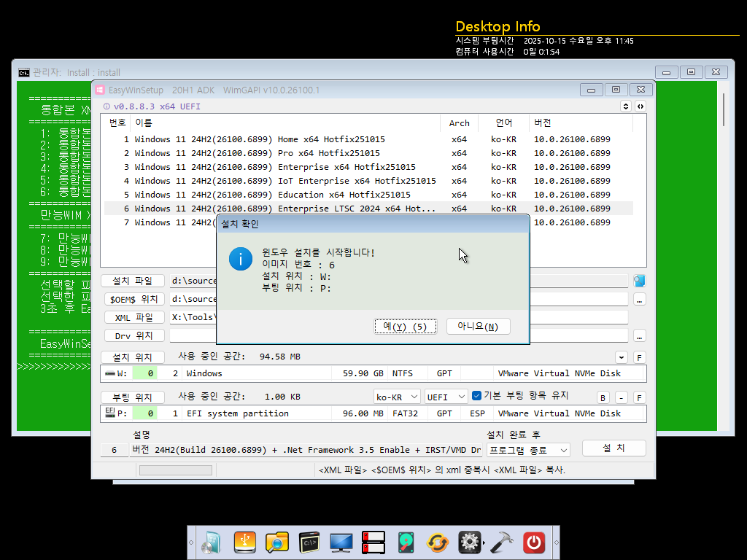This screenshot has height=560, width=747.
Task: Click the browse ... button for Drv path
Action: pos(639,336)
